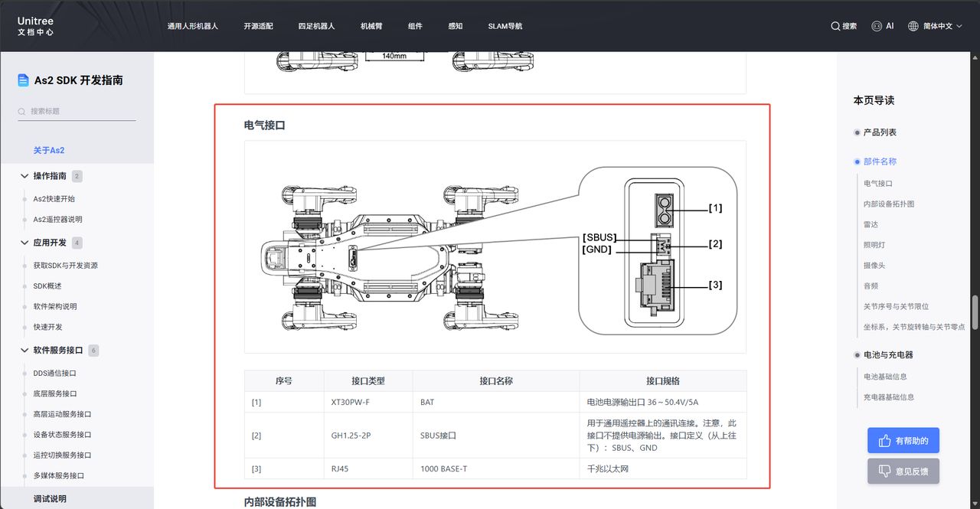Jump to 内部设备拓扑图 in page outline

[x=889, y=204]
